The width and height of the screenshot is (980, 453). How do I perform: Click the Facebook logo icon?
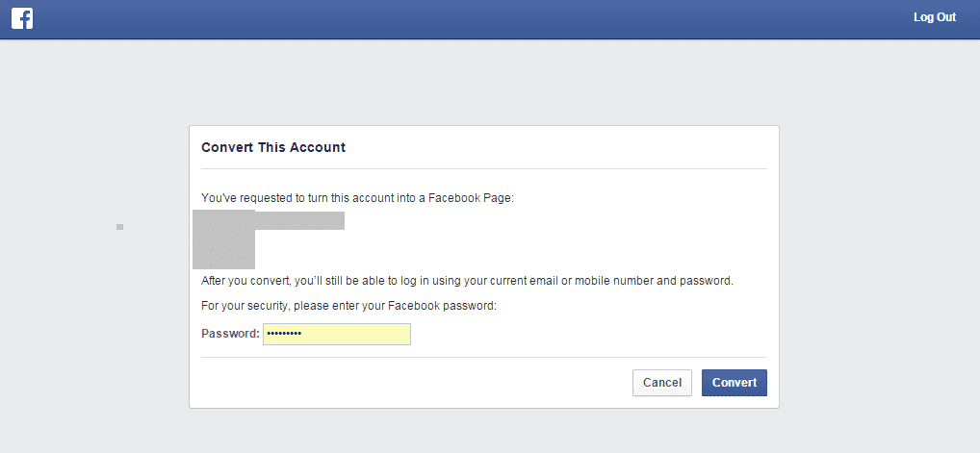click(x=22, y=18)
